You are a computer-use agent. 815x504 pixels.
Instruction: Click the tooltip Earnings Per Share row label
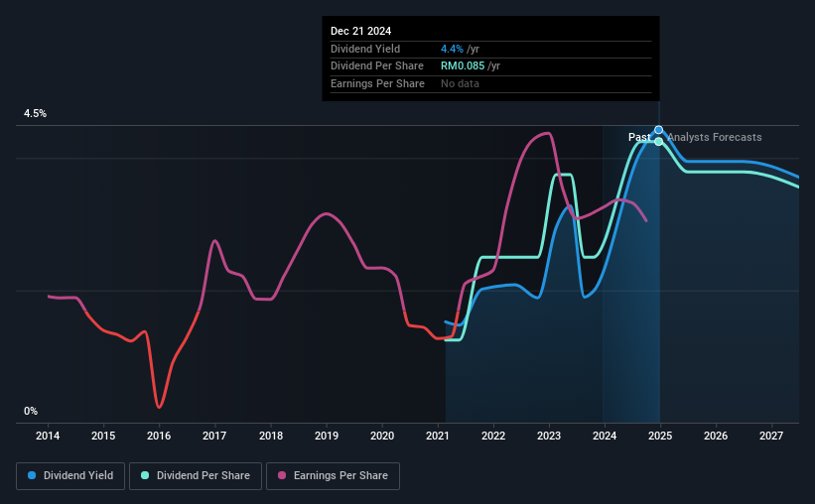coord(377,83)
